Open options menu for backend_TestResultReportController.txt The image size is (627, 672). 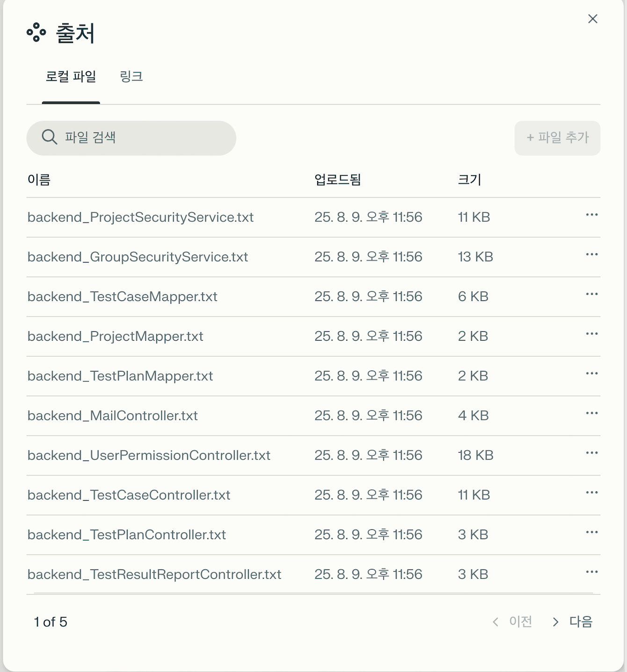tap(592, 572)
